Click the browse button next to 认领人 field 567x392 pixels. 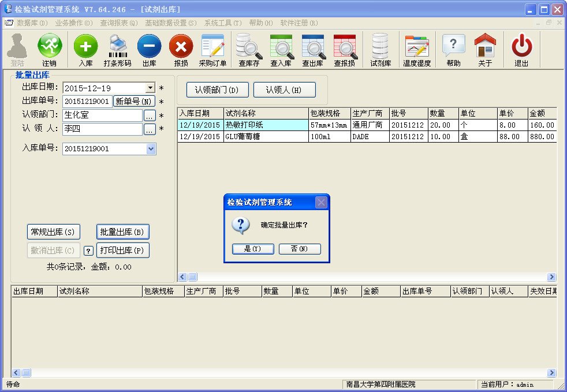point(150,129)
